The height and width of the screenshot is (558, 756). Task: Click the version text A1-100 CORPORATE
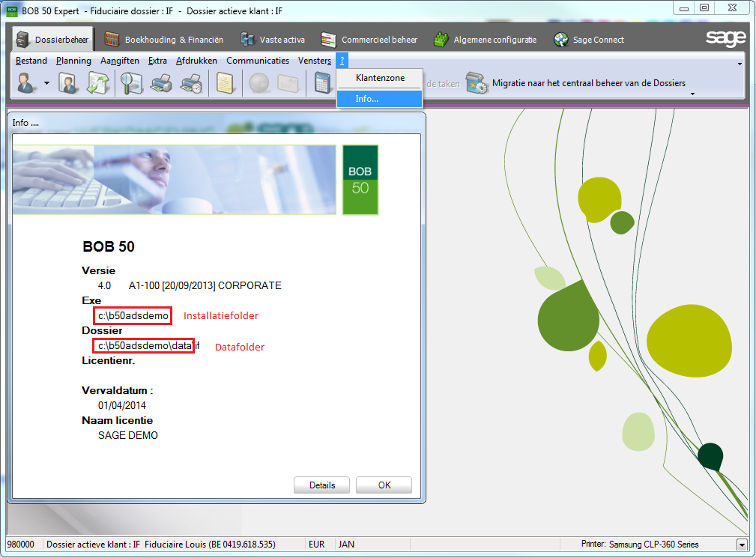click(205, 286)
